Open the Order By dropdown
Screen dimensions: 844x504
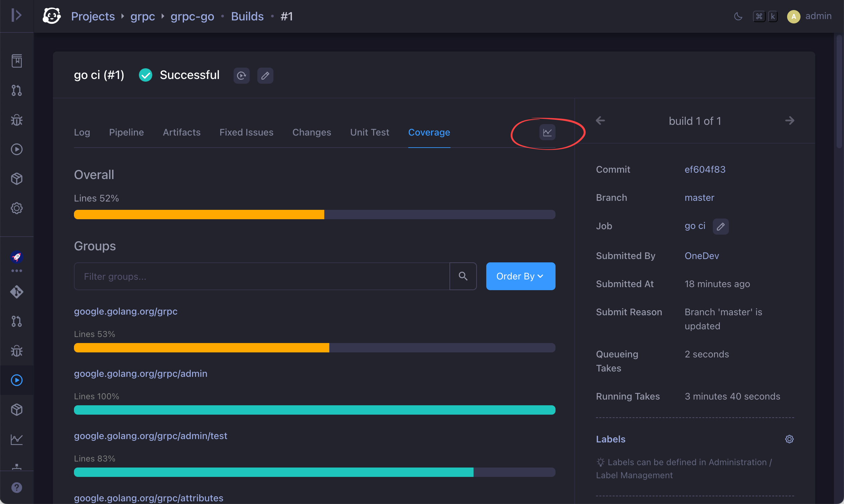pyautogui.click(x=520, y=276)
